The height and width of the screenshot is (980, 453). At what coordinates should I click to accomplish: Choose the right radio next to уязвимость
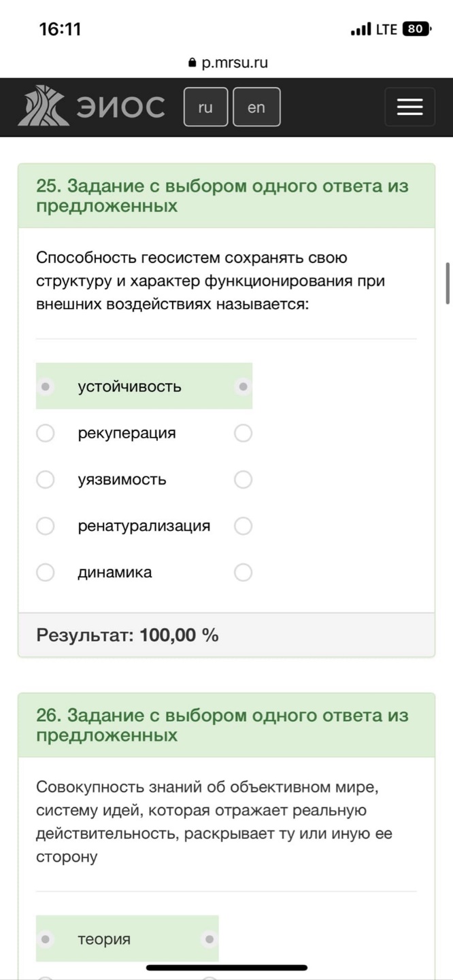click(x=243, y=480)
